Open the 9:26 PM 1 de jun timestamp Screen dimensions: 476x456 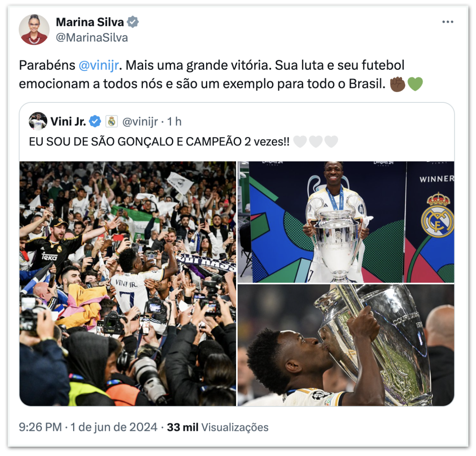pos(88,427)
